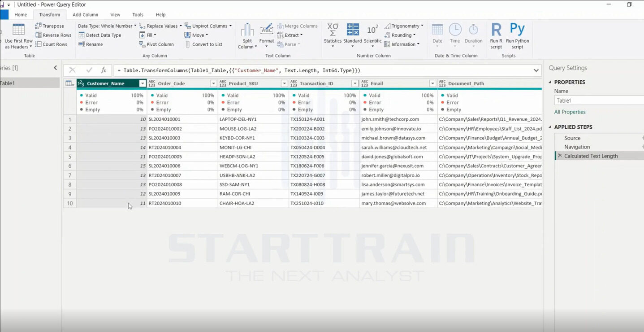Click the Run R script icon
This screenshot has height=332, width=644.
pos(496,30)
